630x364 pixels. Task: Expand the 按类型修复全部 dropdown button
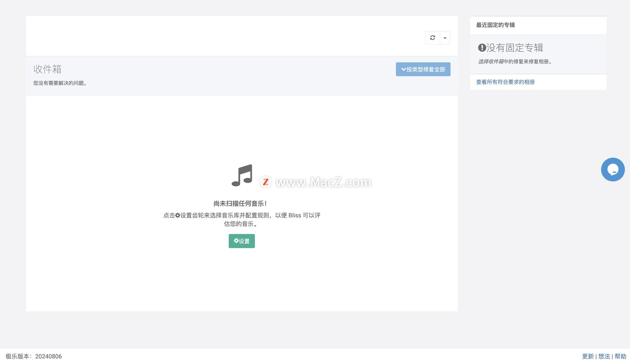[423, 69]
